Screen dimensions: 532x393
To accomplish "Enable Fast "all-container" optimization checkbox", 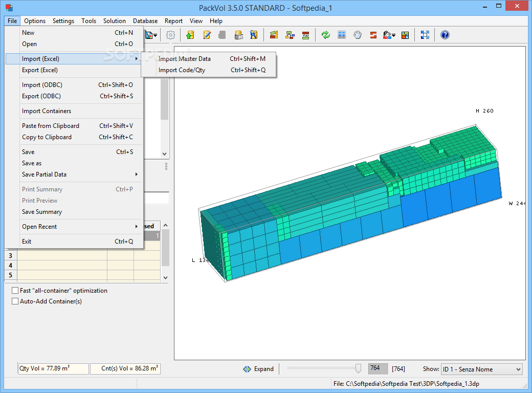I will click(x=15, y=291).
